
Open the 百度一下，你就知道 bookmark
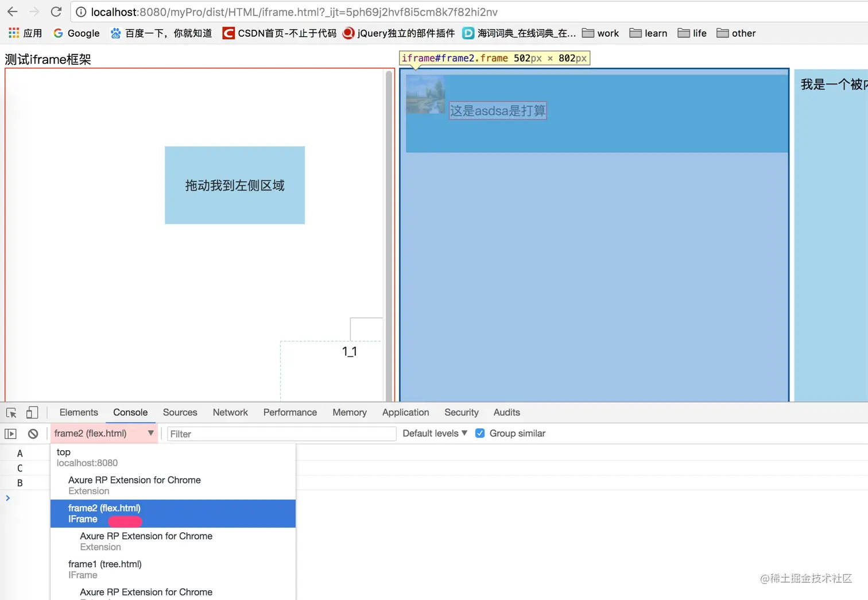[x=161, y=33]
